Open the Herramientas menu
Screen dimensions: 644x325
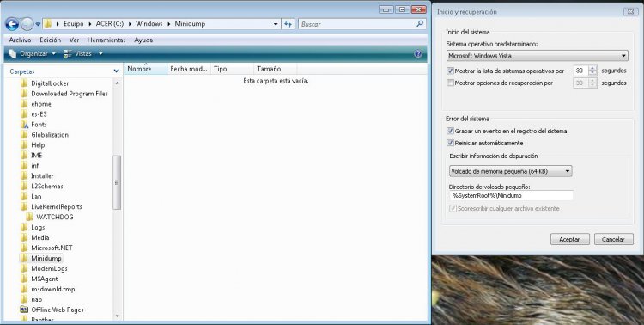click(x=106, y=40)
